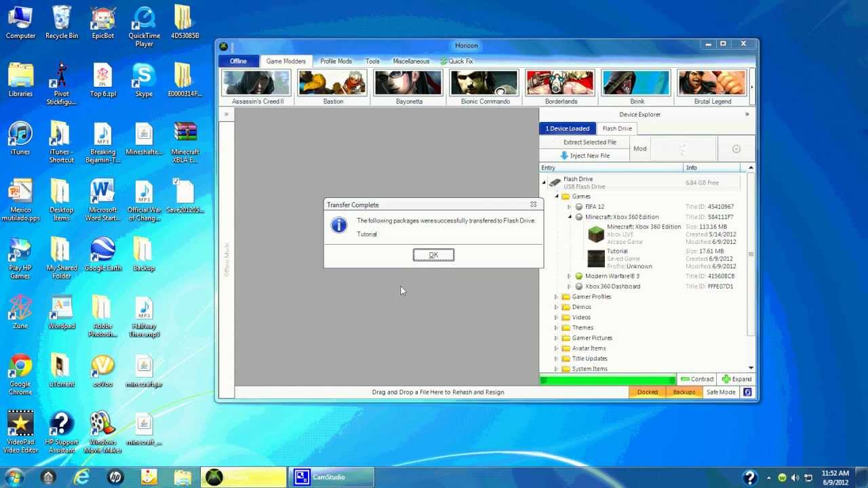This screenshot has height=488, width=868.
Task: Open device settings gear icon
Action: click(x=736, y=149)
